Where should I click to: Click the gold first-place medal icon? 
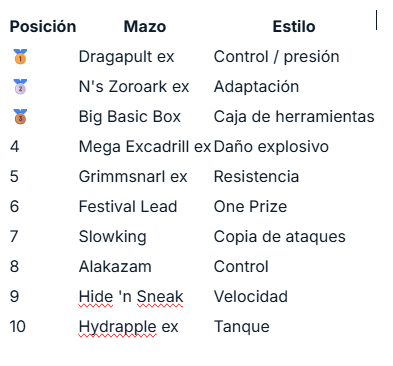pyautogui.click(x=20, y=56)
